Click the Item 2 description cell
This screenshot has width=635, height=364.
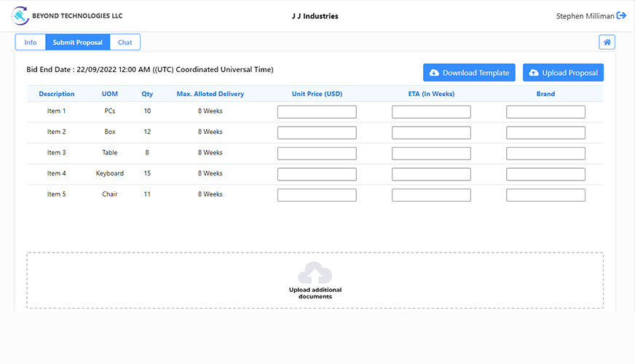tap(56, 132)
